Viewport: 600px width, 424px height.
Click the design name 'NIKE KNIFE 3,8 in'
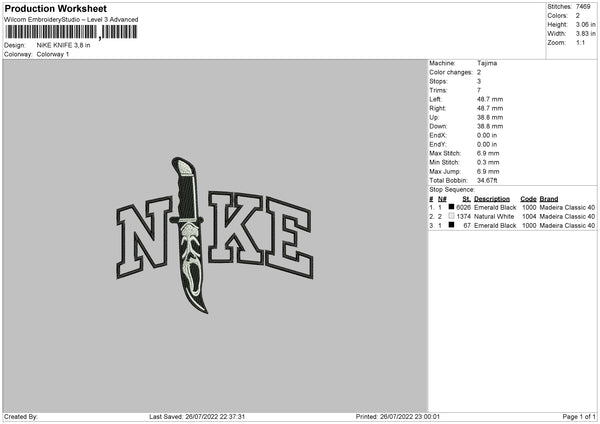(x=64, y=45)
